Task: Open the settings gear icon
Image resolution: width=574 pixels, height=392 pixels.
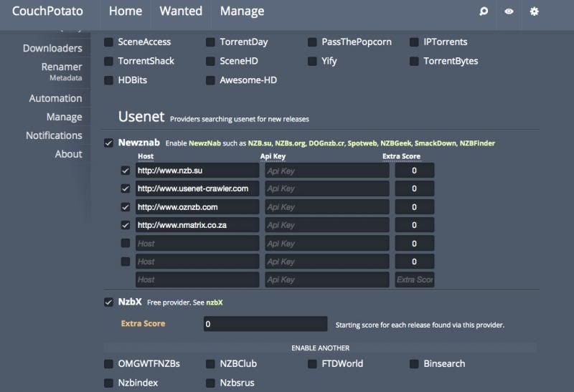Action: click(x=534, y=11)
